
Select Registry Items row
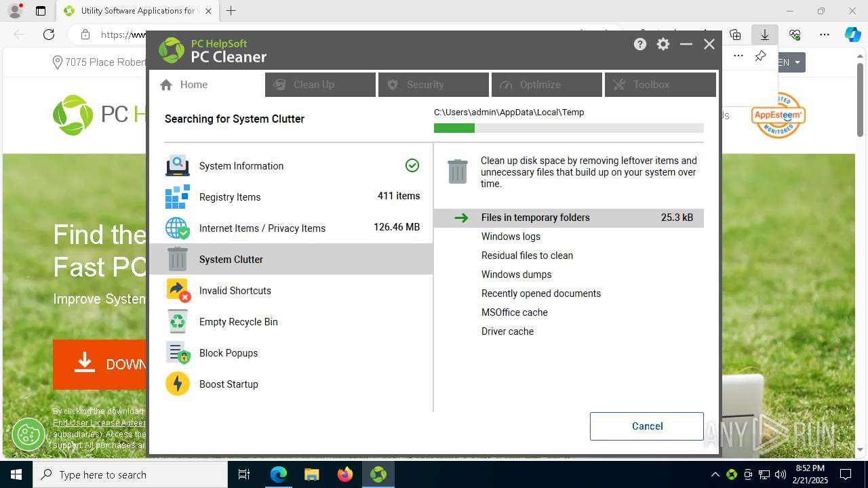click(291, 197)
